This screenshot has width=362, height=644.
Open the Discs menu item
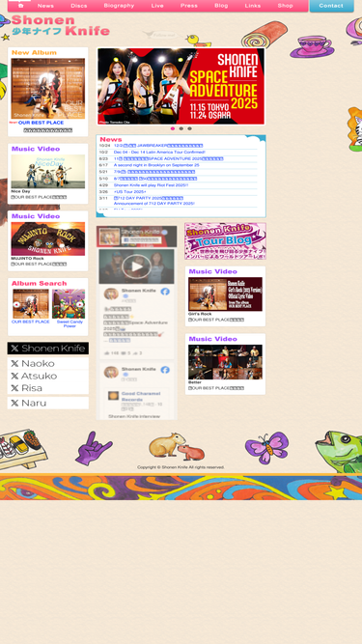tap(79, 6)
